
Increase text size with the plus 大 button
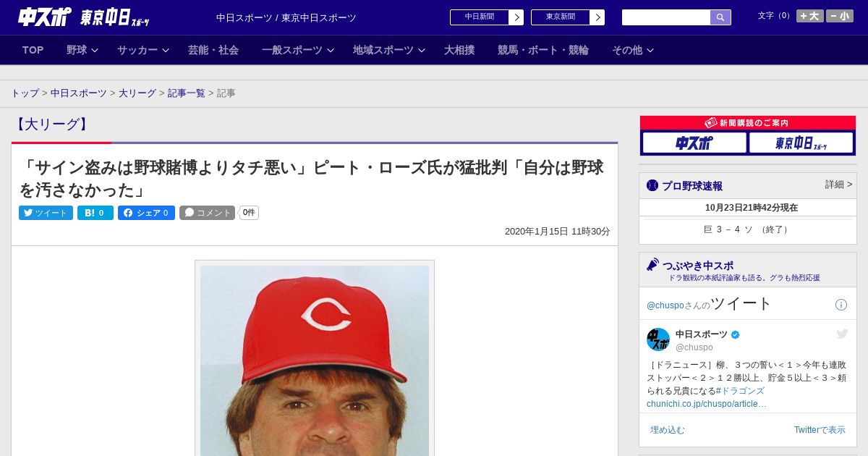(810, 16)
